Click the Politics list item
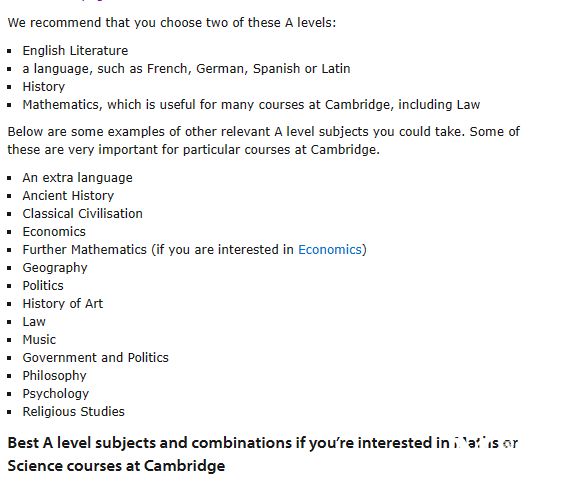This screenshot has height=481, width=568. pos(43,286)
